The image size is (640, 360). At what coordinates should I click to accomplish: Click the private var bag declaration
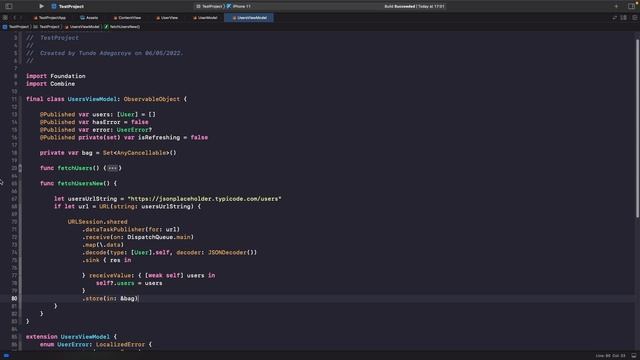[108, 153]
